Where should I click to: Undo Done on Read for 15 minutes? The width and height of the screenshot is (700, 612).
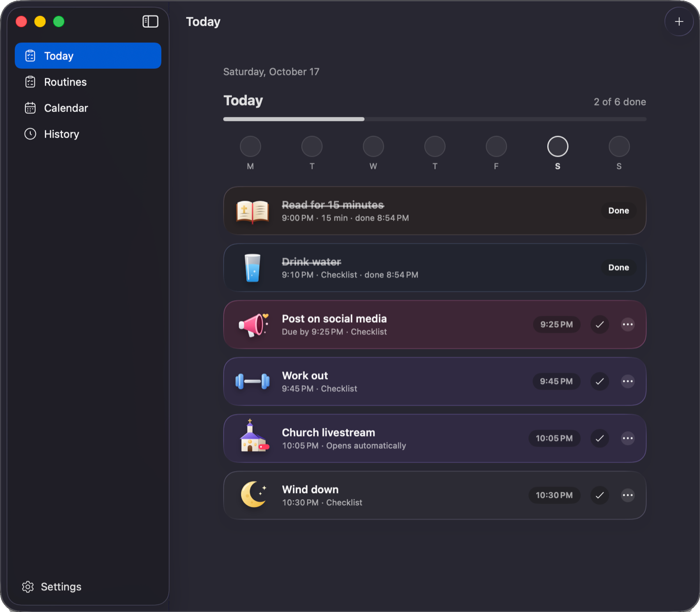618,211
